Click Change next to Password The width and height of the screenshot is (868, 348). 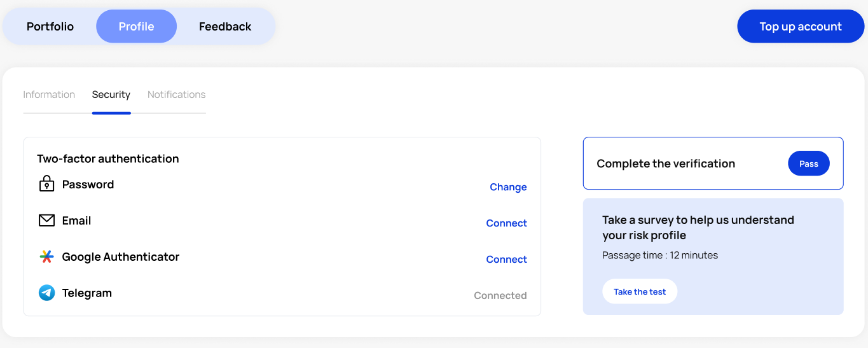click(x=508, y=187)
